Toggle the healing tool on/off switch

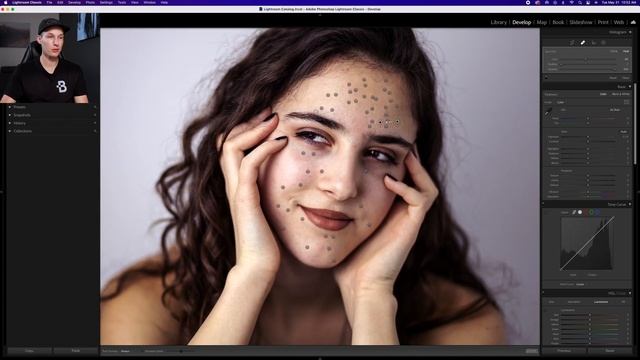[x=547, y=78]
